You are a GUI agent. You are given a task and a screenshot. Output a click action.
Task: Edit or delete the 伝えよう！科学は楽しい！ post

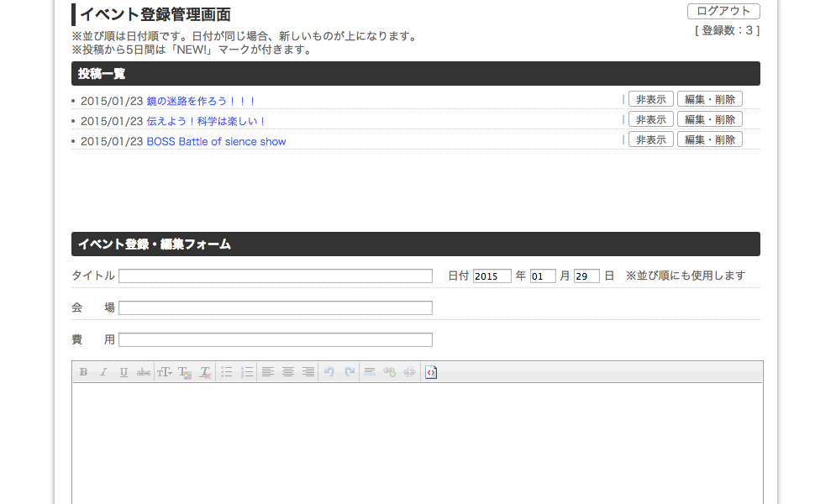[710, 120]
